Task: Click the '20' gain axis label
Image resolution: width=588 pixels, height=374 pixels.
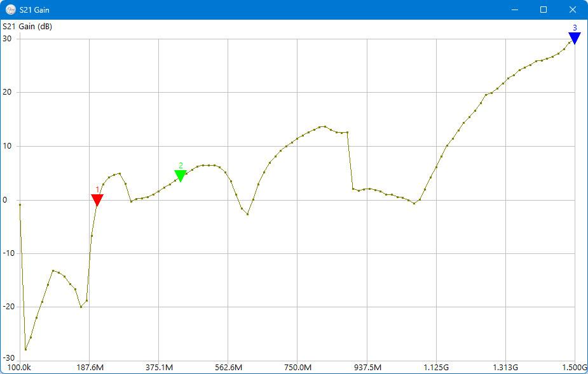Action: [7, 92]
